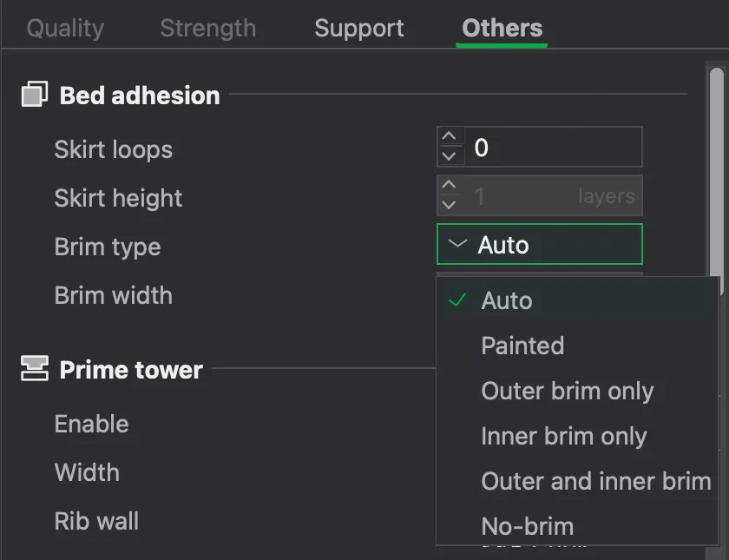Click the Bed adhesion section icon
Viewport: 729px width, 560px height.
pos(35,95)
